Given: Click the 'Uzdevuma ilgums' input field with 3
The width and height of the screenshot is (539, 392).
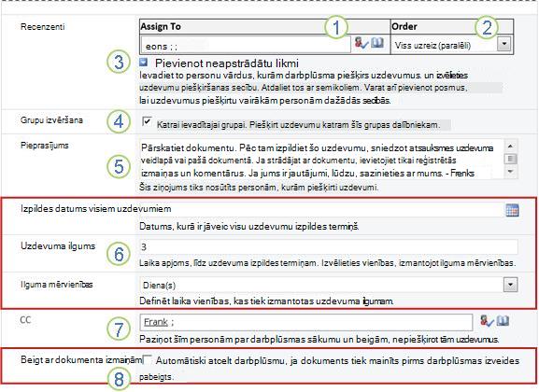Looking at the screenshot, I should click(328, 246).
